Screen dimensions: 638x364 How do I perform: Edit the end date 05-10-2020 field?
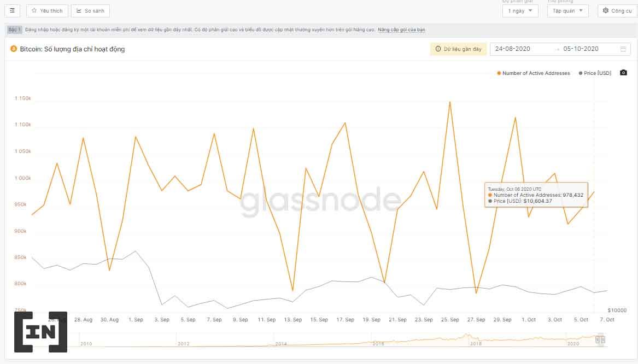[581, 49]
